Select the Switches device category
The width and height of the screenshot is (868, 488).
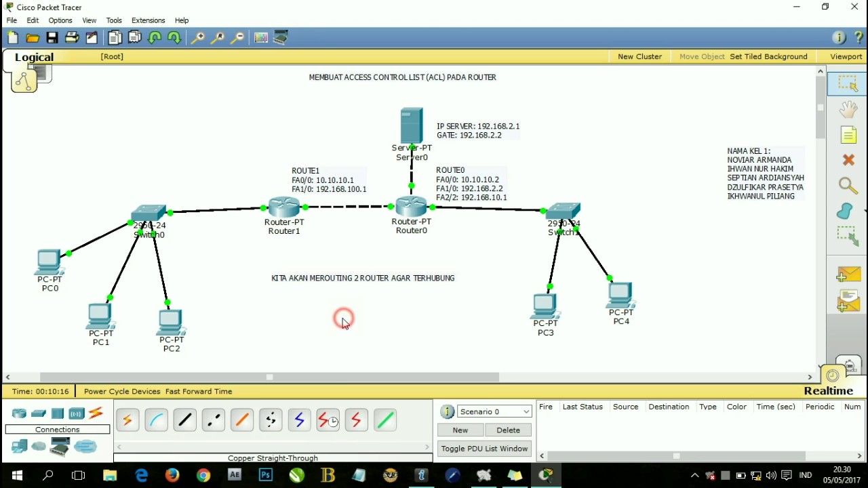point(39,413)
